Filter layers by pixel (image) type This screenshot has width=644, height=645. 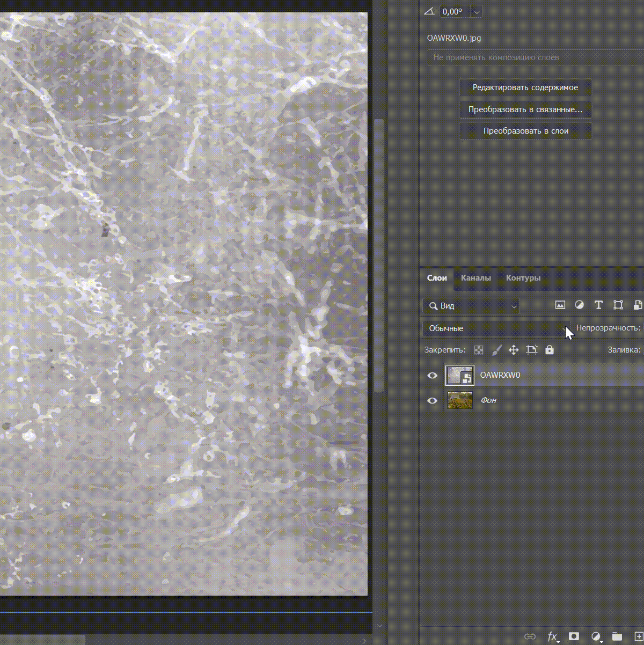[x=560, y=305]
